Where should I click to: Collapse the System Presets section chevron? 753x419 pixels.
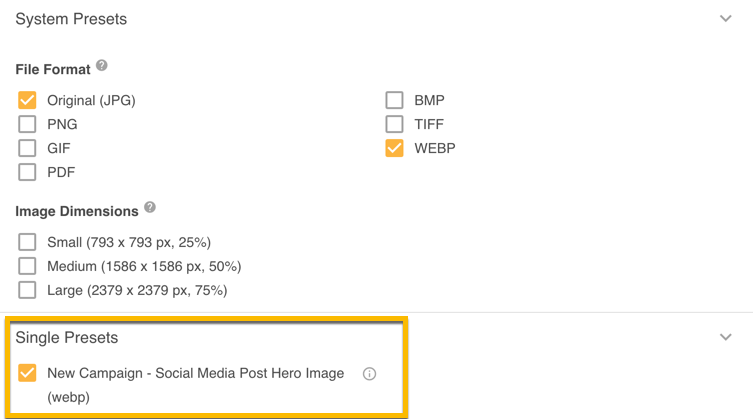(725, 19)
